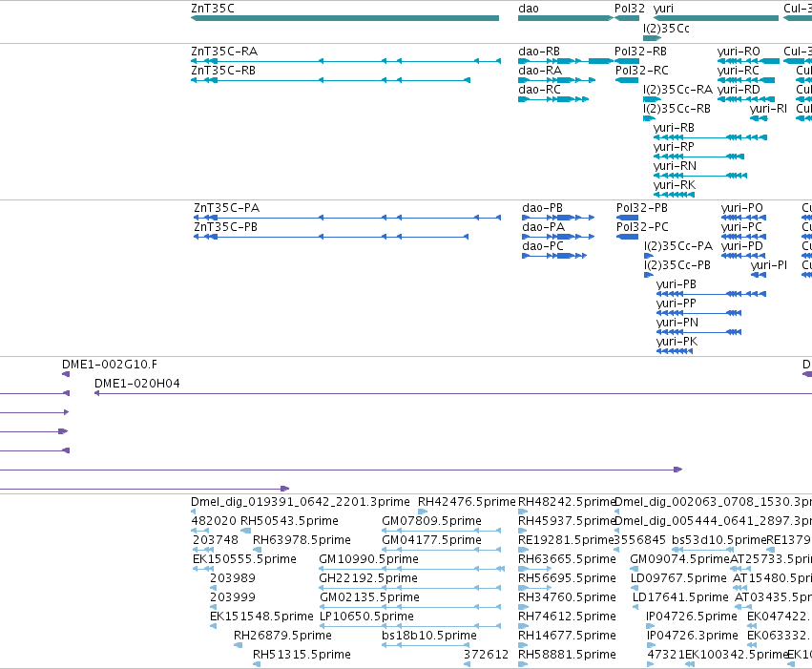This screenshot has width=812, height=669.
Task: Click EK150555.5prime feature
Action: (203, 570)
